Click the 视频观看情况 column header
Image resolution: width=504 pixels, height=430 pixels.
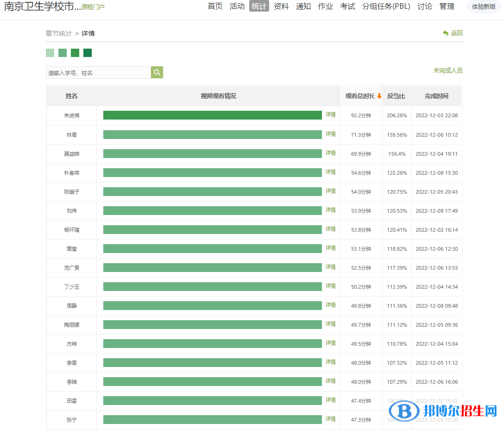pyautogui.click(x=218, y=96)
